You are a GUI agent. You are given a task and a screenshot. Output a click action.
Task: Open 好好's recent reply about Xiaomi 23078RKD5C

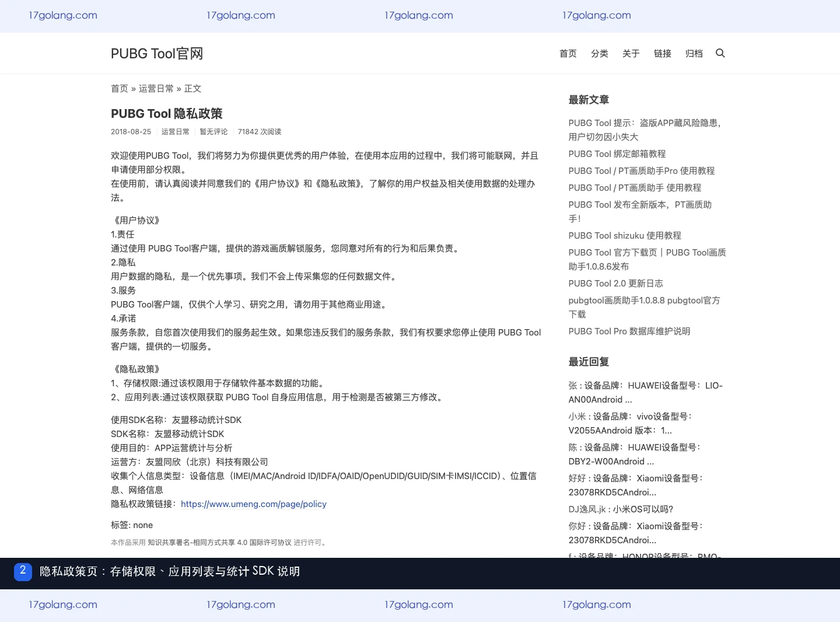pyautogui.click(x=636, y=485)
